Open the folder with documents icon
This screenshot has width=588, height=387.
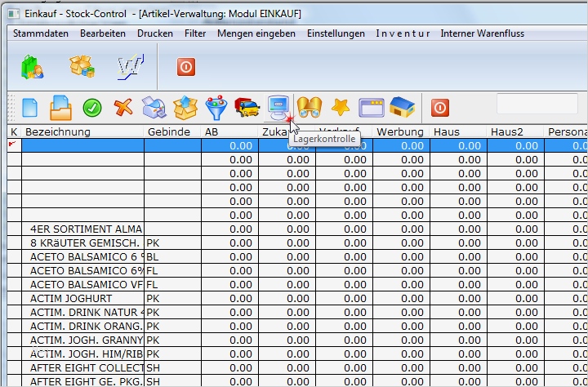click(x=60, y=108)
